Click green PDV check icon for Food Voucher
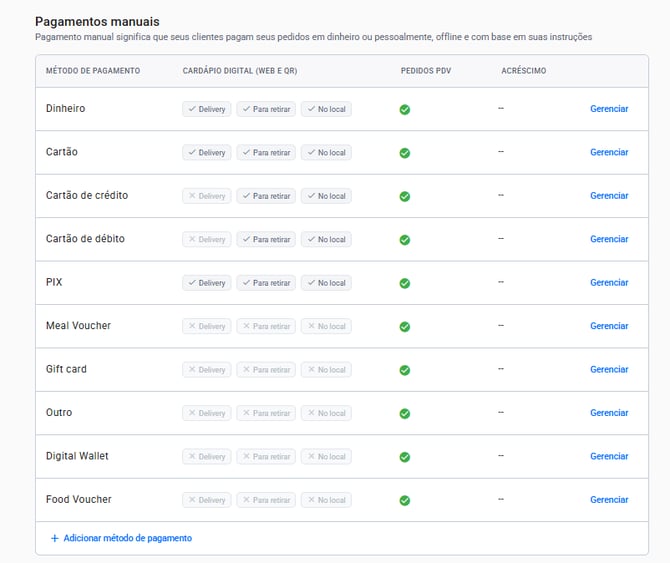Screen dimensions: 670x563 (405, 500)
